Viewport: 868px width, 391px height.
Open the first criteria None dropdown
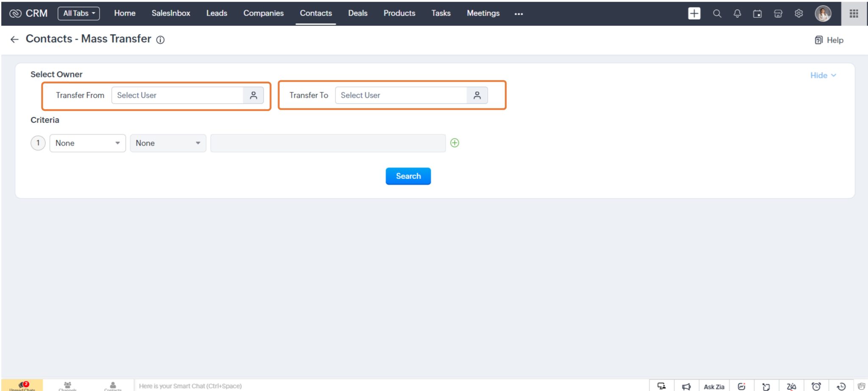tap(87, 143)
